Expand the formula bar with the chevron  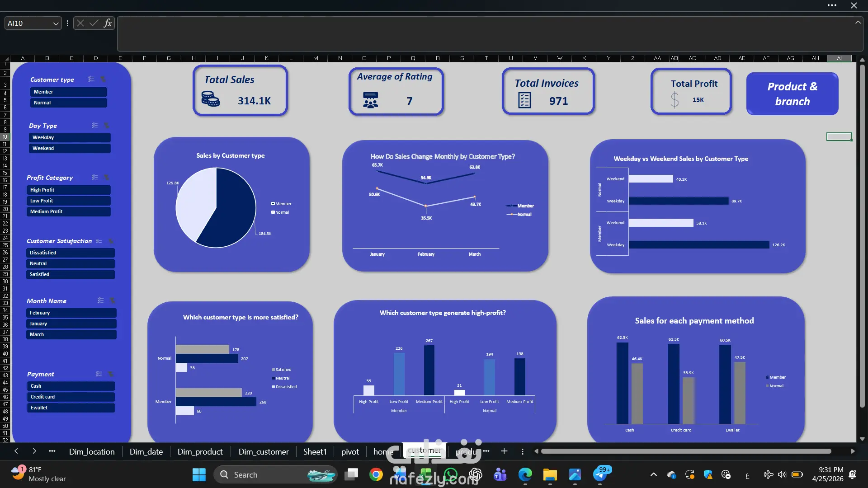click(x=858, y=22)
